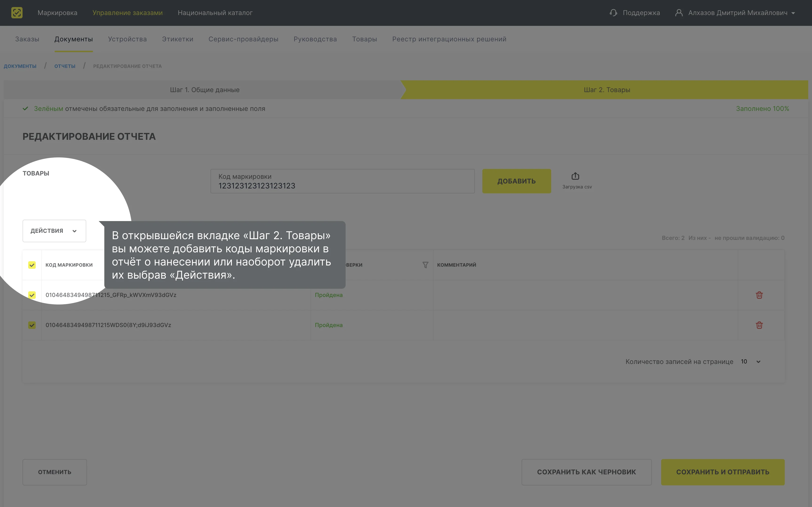Viewport: 812px width, 507px height.
Task: Uncheck the checkbox for code ending WDS0(8Y;d9iJ93dGVz
Action: pos(32,325)
